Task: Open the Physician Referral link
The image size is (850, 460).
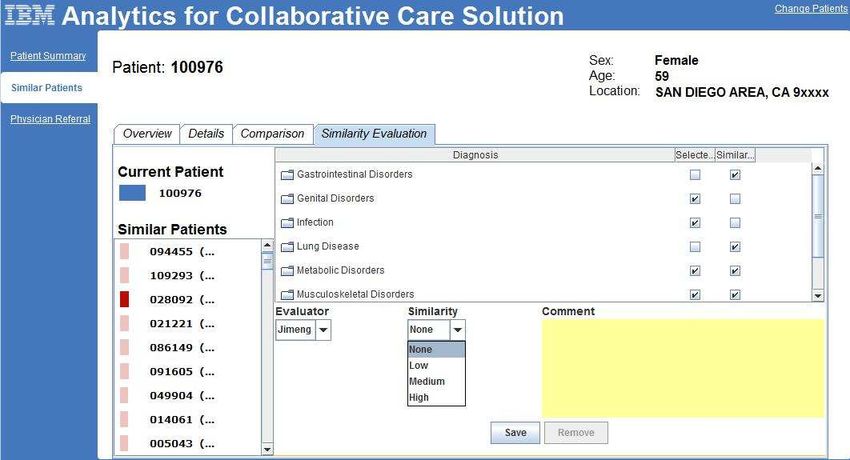Action: [50, 119]
